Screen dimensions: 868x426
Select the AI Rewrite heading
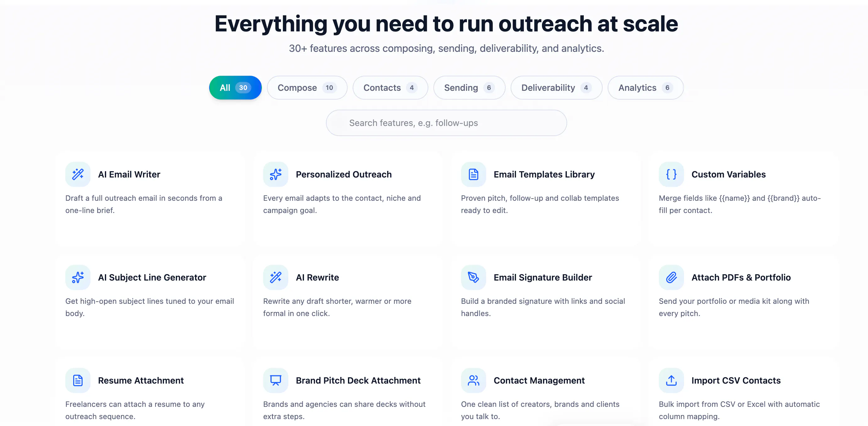click(x=317, y=277)
